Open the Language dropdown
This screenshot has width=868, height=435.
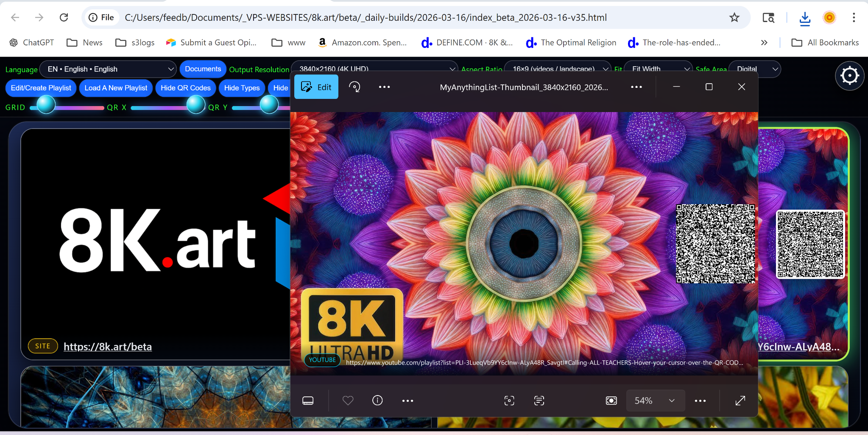[108, 69]
